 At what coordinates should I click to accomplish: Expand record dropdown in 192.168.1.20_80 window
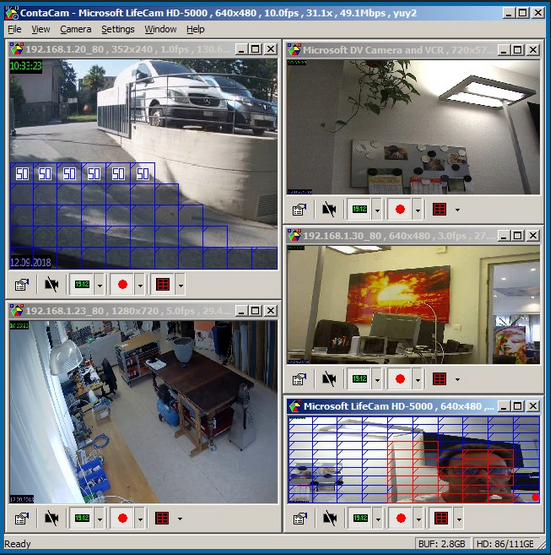tap(140, 285)
